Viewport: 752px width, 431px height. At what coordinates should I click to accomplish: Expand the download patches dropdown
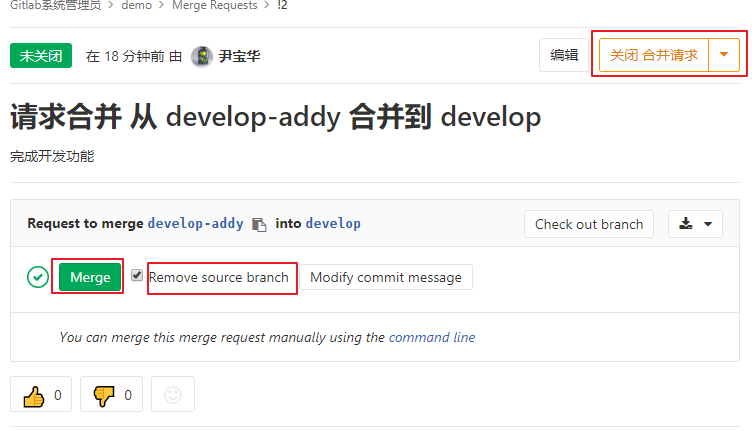coord(695,224)
